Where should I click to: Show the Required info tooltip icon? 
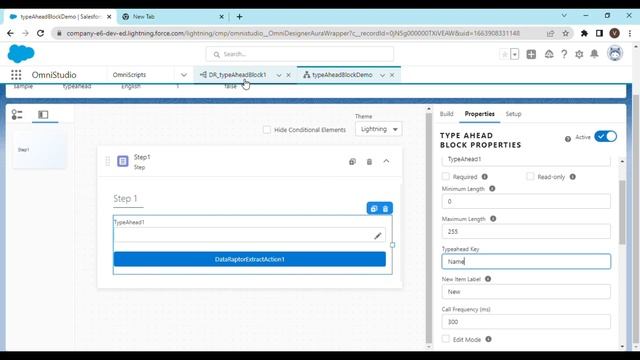tap(484, 177)
